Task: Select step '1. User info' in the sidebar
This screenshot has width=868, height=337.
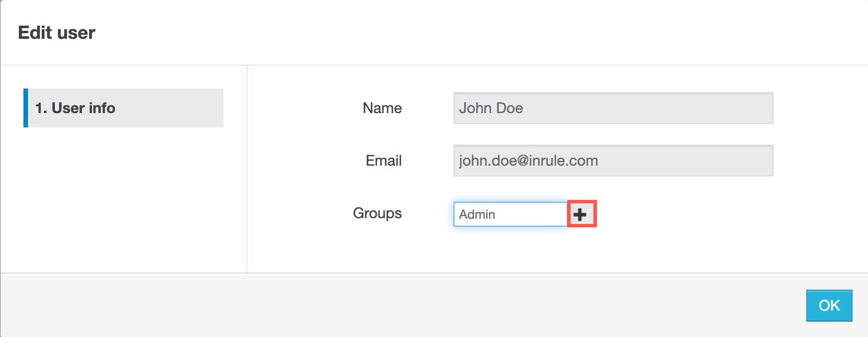Action: [x=124, y=107]
